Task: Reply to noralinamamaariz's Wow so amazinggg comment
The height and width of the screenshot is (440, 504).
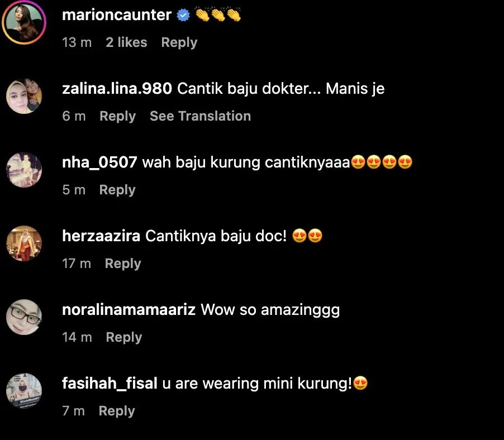Action: tap(123, 337)
